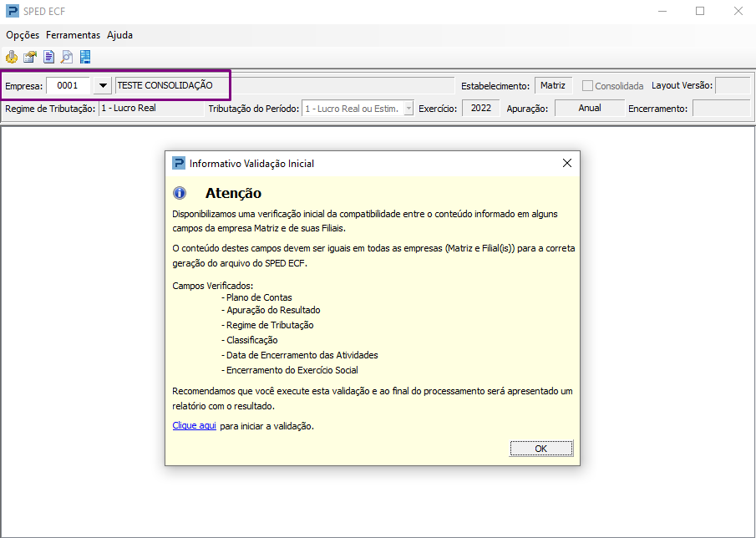Click the 'Atenção' heading

[x=233, y=193]
